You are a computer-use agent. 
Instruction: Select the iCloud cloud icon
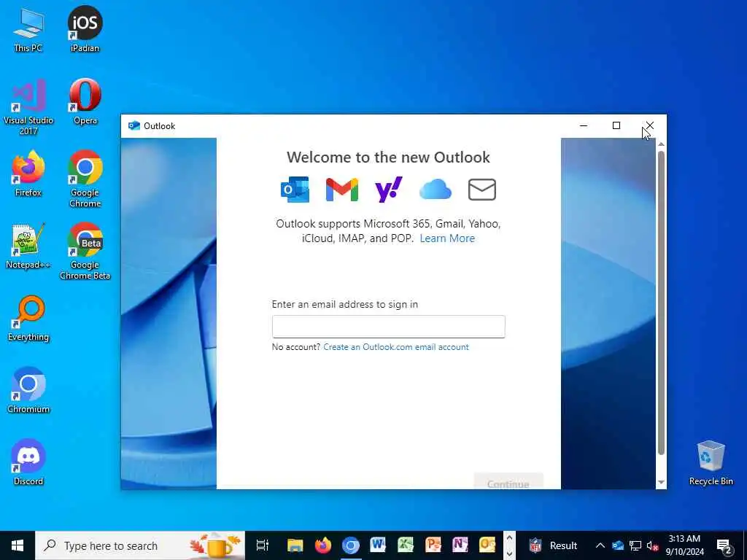[x=436, y=190]
